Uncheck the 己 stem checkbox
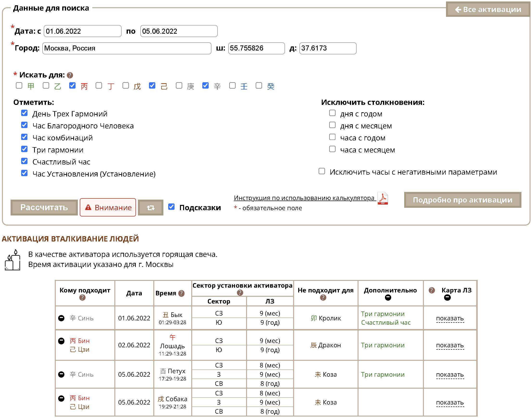The width and height of the screenshot is (532, 418). (152, 86)
